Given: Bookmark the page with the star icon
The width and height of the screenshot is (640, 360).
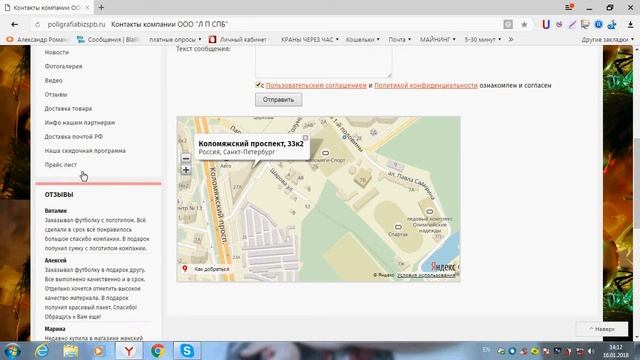Looking at the screenshot, I should tap(524, 24).
